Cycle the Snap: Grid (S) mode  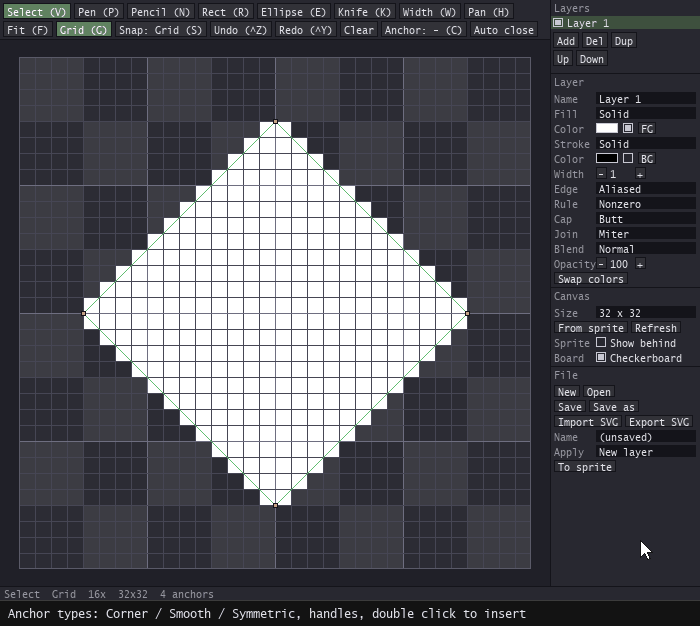click(161, 30)
